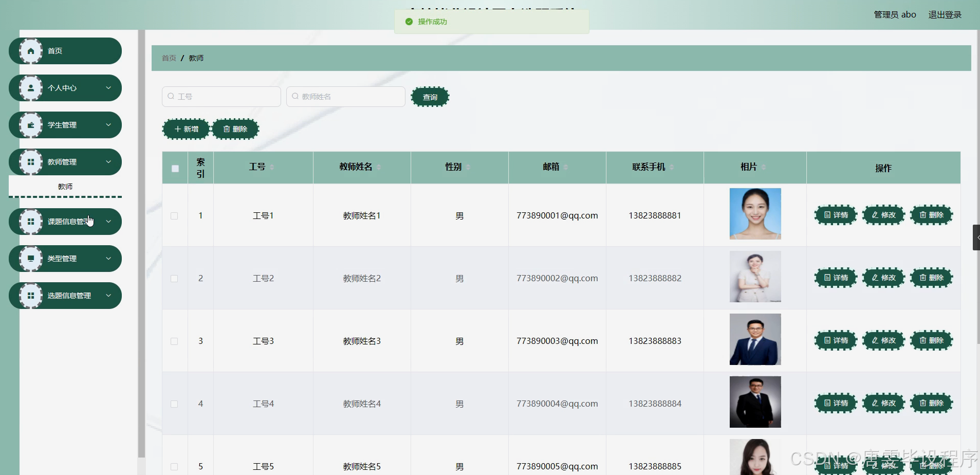Image resolution: width=980 pixels, height=475 pixels.
Task: Click the 学生管理 sidebar icon
Action: (31, 125)
